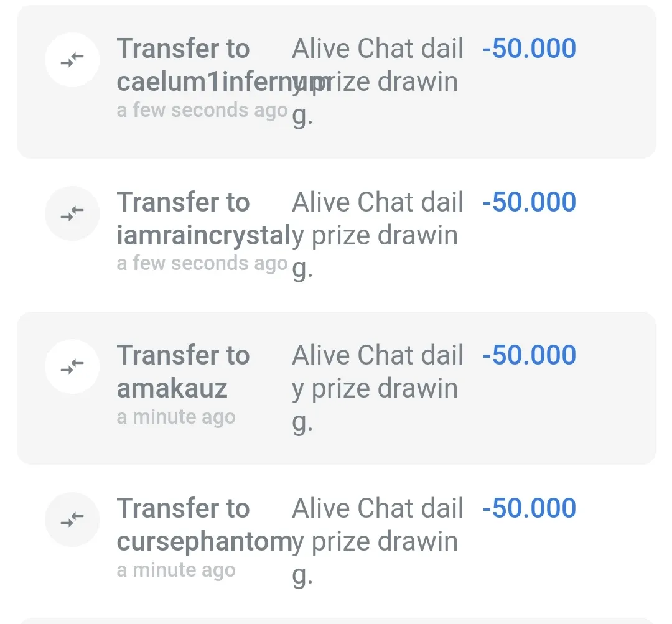Click the timestamp under caelum1inferny transfer
The height and width of the screenshot is (624, 672).
pos(202,111)
